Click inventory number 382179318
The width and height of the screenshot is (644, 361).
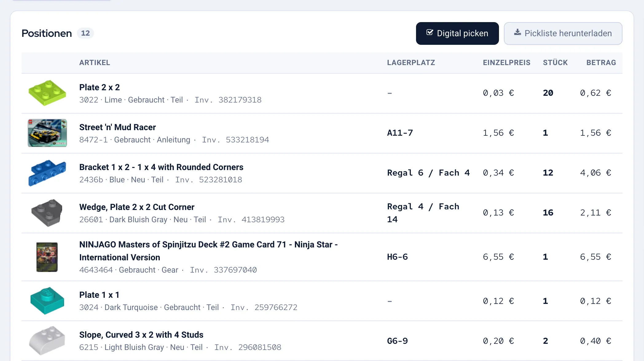coord(240,100)
